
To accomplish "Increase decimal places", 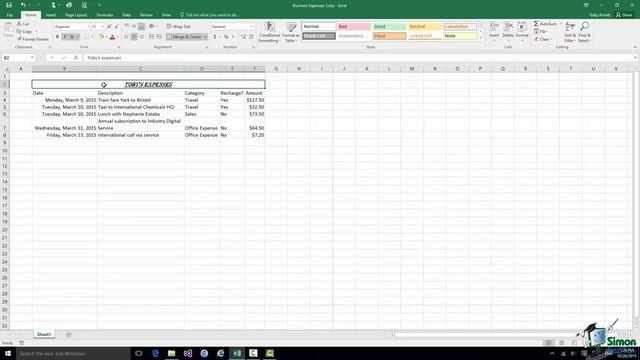I will (x=243, y=37).
